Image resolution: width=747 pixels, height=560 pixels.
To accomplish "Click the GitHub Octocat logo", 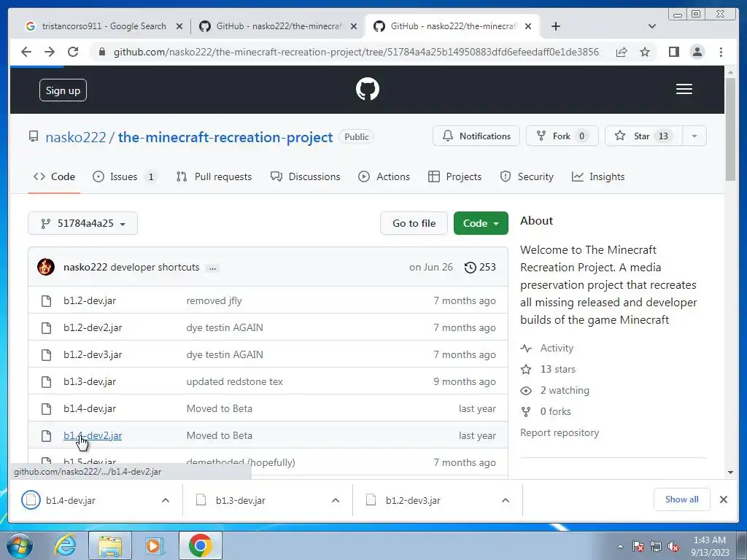I will [x=368, y=89].
